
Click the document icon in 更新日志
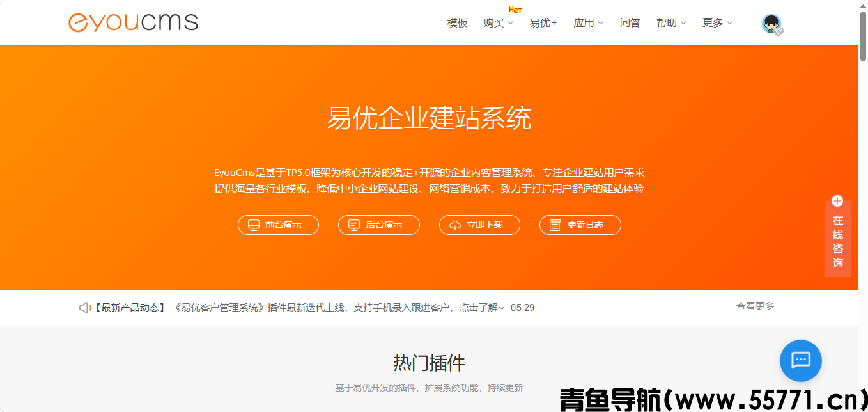click(555, 225)
